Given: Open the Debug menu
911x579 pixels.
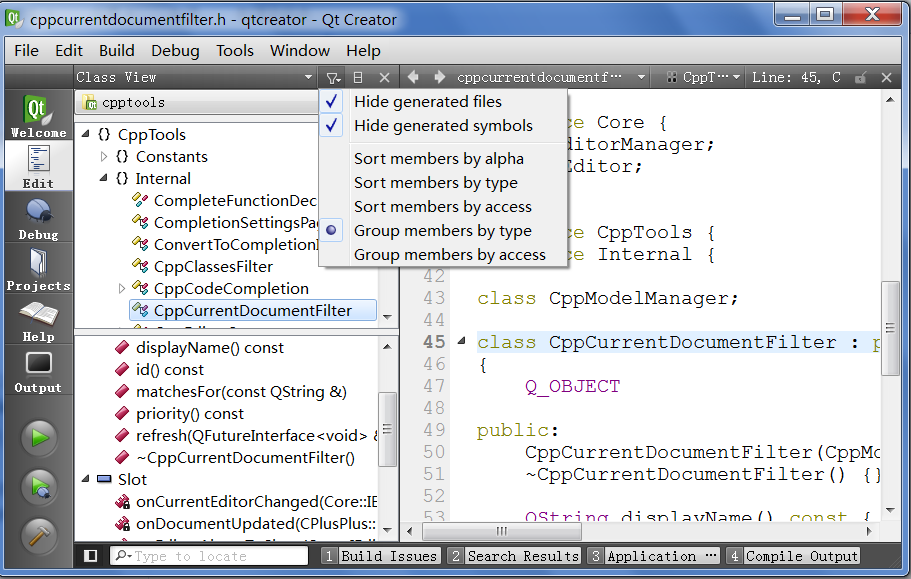Looking at the screenshot, I should [175, 51].
